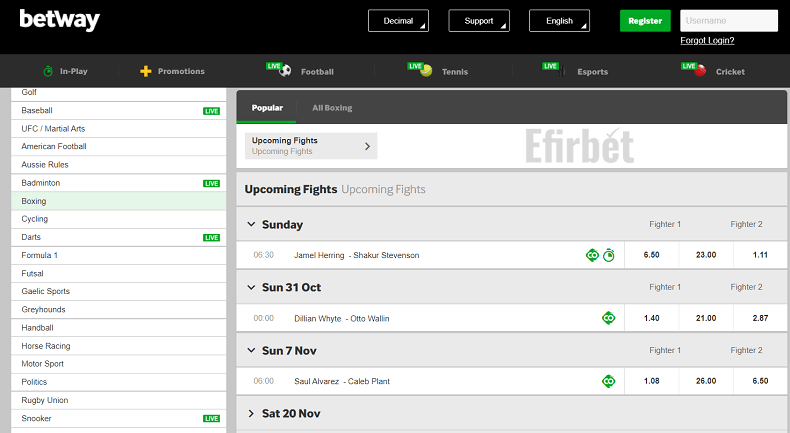The width and height of the screenshot is (790, 433).
Task: Collapse the Sun 7 Nov section
Action: [x=251, y=350]
